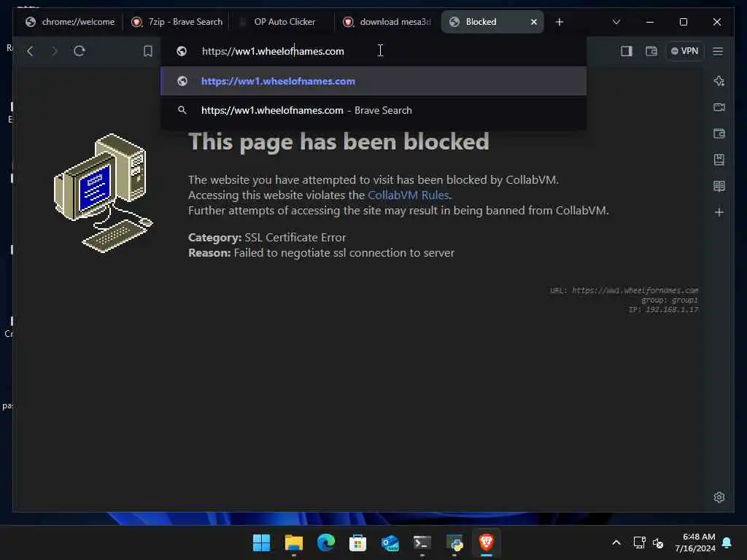Show hidden system tray icons
This screenshot has width=747, height=560.
point(616,542)
